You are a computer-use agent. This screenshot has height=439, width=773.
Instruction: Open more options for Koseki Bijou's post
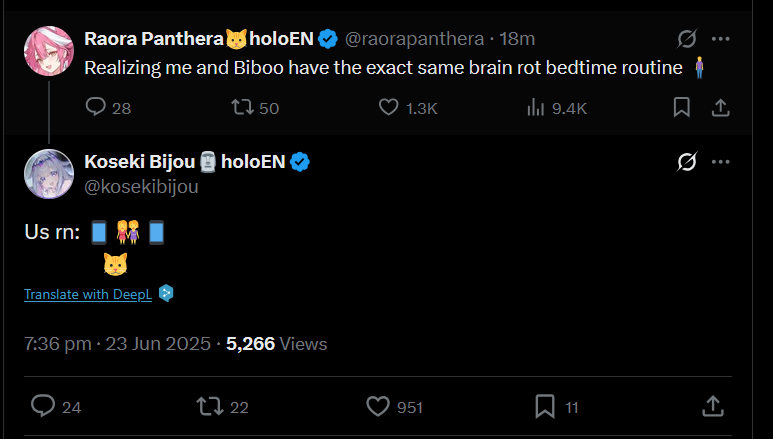coord(720,161)
